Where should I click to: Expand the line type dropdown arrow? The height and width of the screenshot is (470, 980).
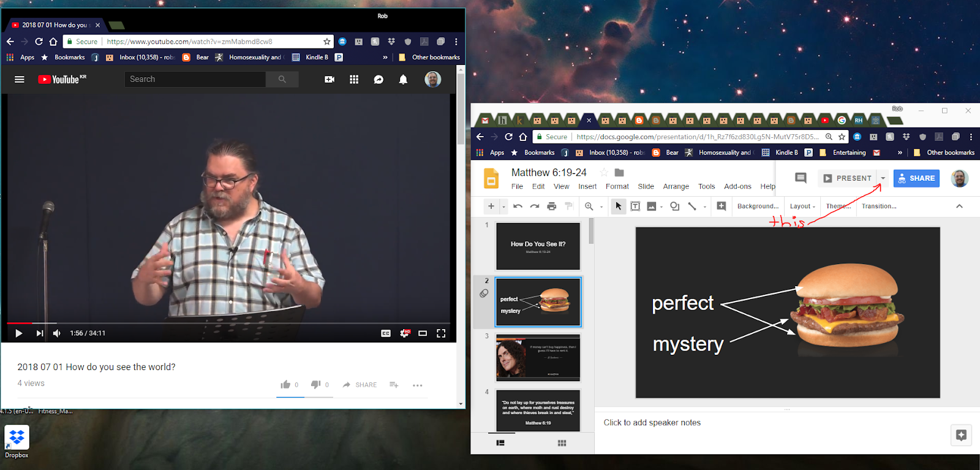[x=705, y=207]
